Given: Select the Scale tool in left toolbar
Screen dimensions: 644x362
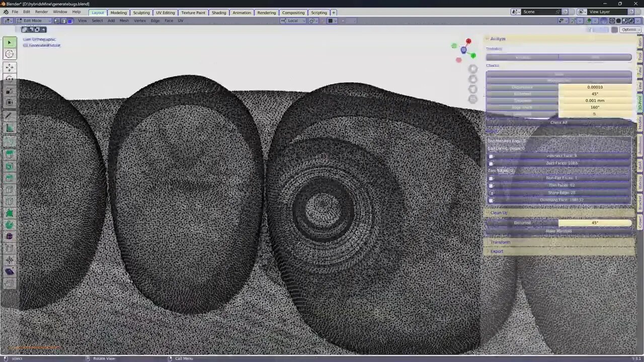Looking at the screenshot, I should 10,91.
